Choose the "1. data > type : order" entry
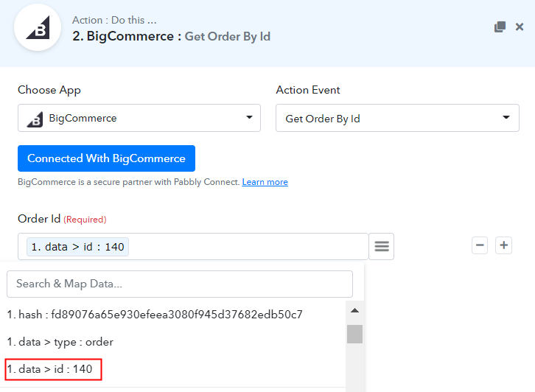This screenshot has width=535, height=392. click(x=60, y=342)
